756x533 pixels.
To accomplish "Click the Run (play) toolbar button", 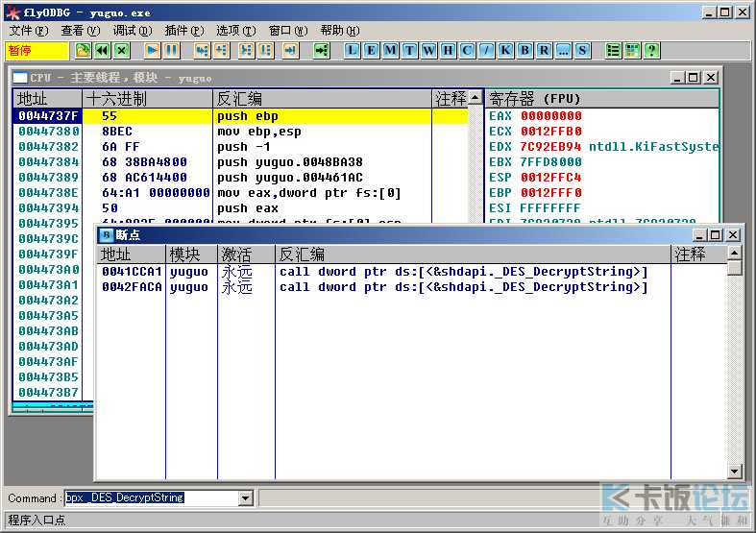I will pyautogui.click(x=152, y=50).
